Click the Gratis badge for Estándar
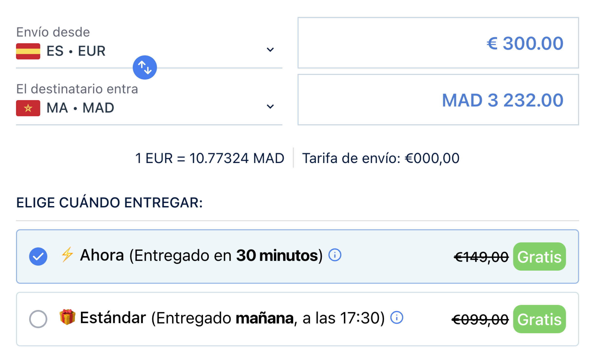Image resolution: width=595 pixels, height=364 pixels. pyautogui.click(x=539, y=319)
